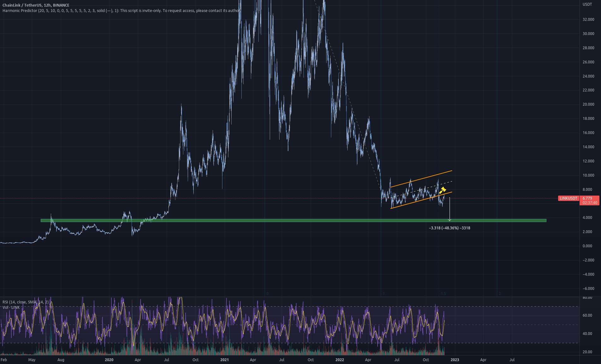Click the 1.5 time-zone marker label

point(443,294)
